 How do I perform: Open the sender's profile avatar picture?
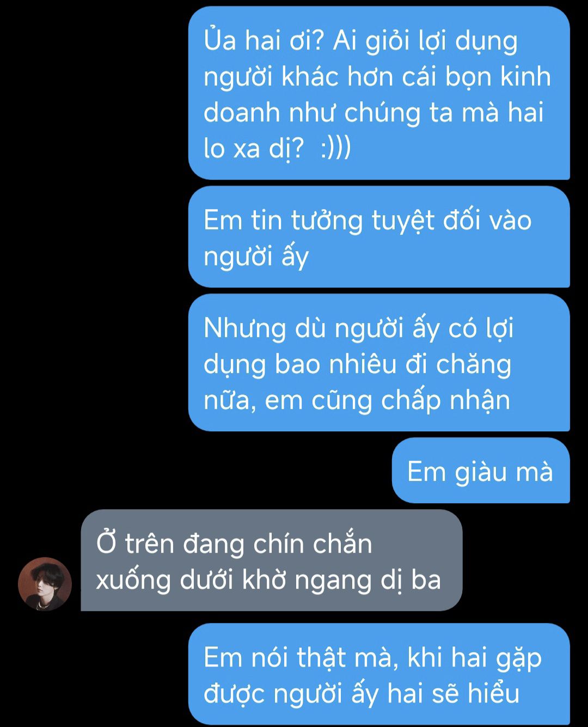(x=45, y=584)
